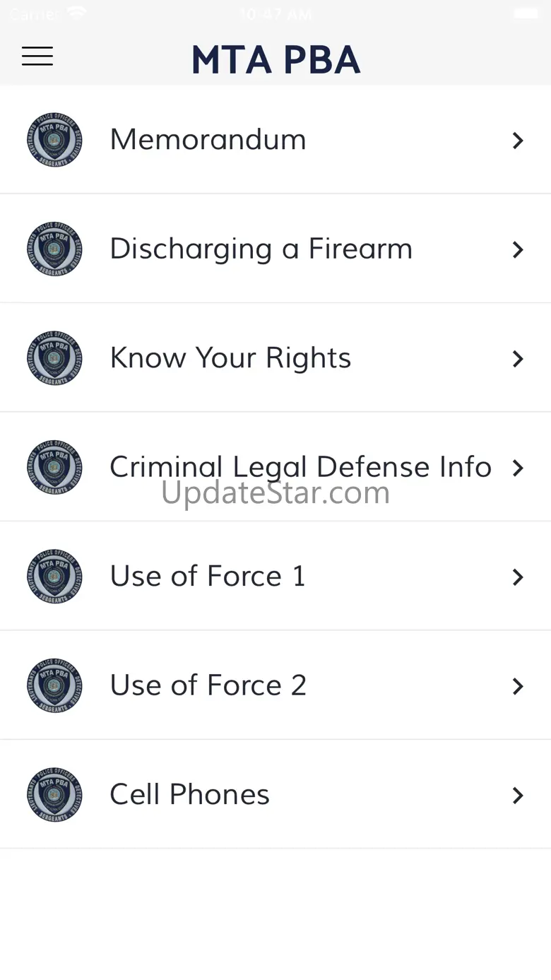
Task: Select the Know Your Rights entry
Action: [x=230, y=358]
